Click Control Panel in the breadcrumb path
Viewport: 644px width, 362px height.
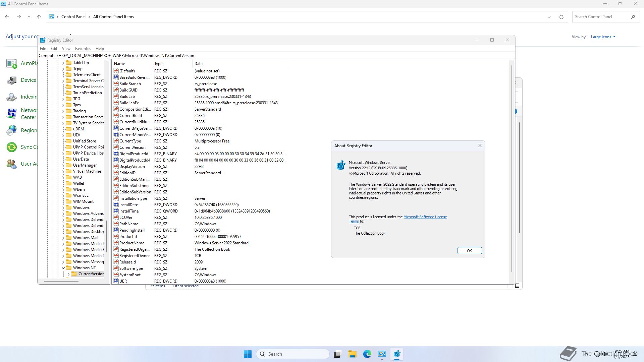[x=73, y=17]
